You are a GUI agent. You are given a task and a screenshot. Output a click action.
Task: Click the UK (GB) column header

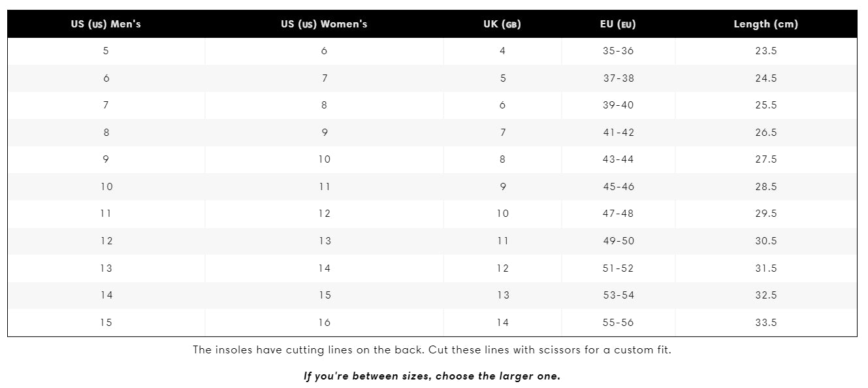502,24
